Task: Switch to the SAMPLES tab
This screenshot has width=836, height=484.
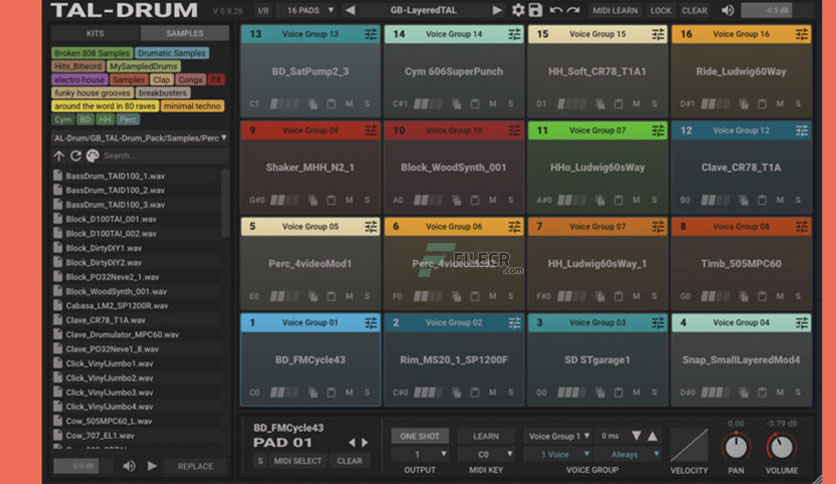Action: point(184,33)
